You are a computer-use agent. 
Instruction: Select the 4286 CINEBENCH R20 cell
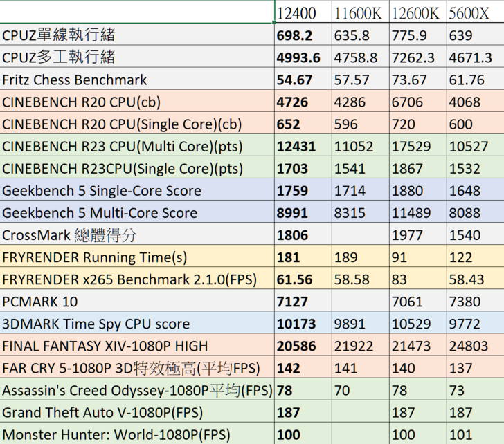[x=360, y=100]
